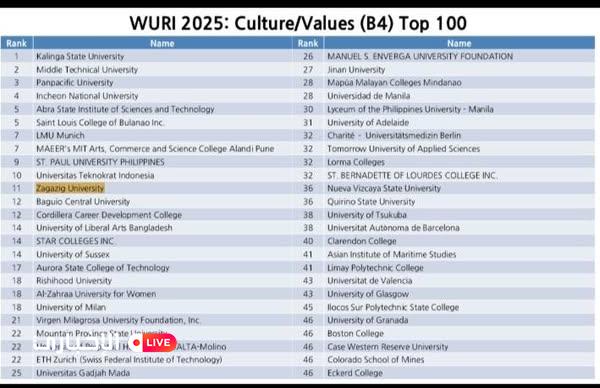Viewport: 600px width, 388px height.
Task: Click Eckerd College entry
Action: pos(355,373)
